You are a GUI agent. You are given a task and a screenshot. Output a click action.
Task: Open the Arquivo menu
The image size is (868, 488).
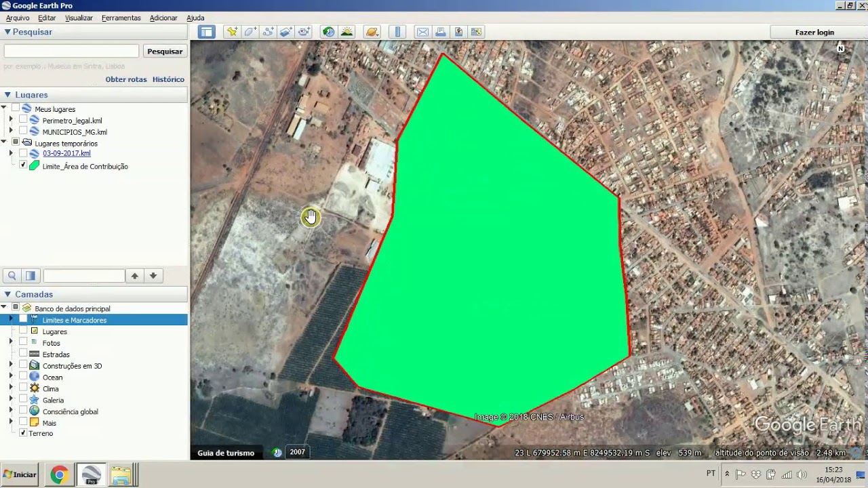pos(18,18)
